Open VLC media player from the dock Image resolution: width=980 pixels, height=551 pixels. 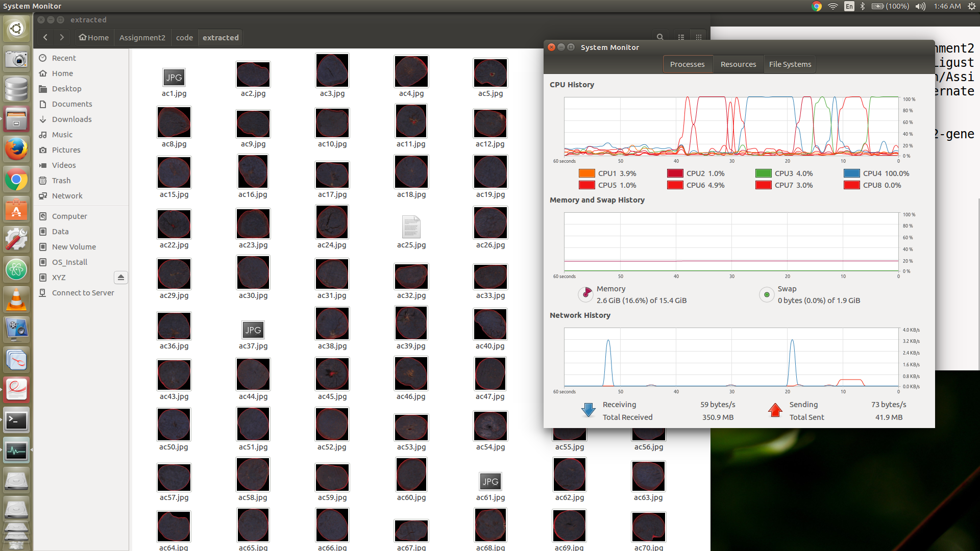[16, 299]
